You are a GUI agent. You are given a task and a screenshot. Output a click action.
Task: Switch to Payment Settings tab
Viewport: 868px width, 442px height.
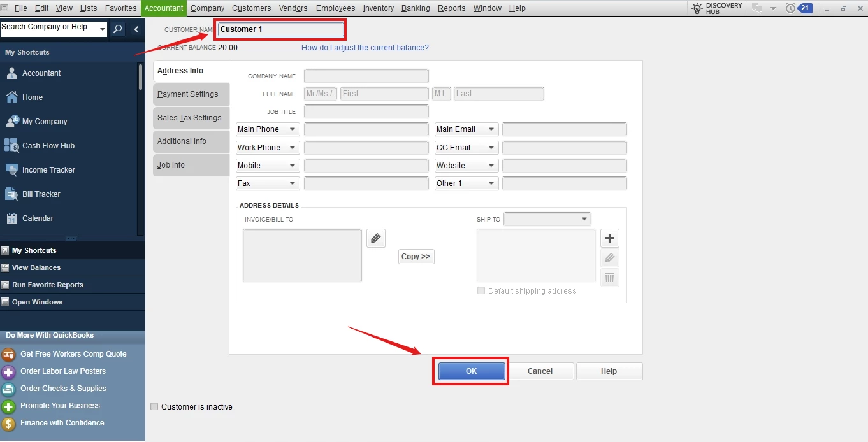coord(191,94)
